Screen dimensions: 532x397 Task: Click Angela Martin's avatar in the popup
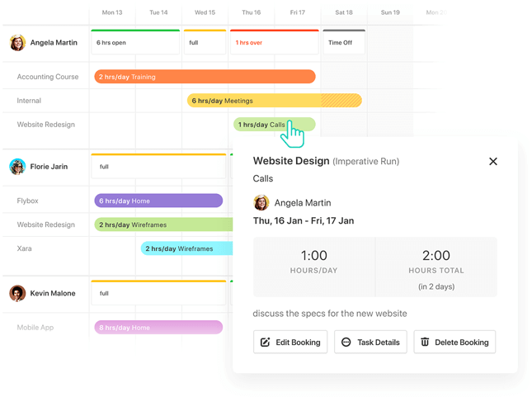(261, 202)
